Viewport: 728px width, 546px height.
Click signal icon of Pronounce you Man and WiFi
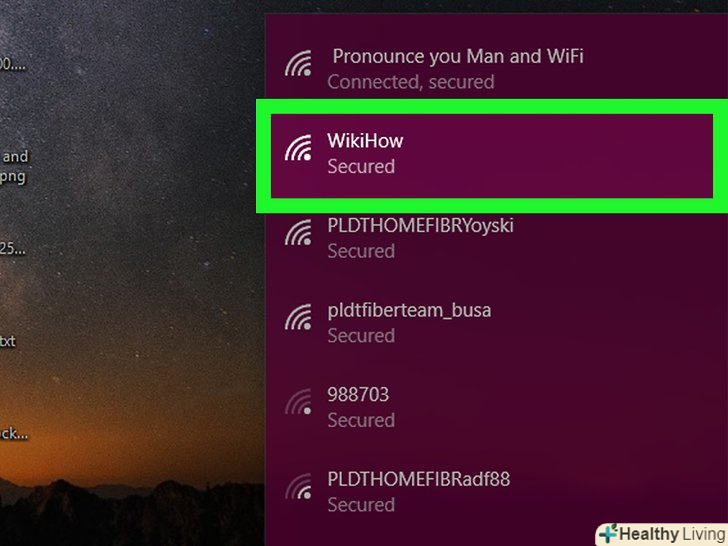(x=298, y=64)
